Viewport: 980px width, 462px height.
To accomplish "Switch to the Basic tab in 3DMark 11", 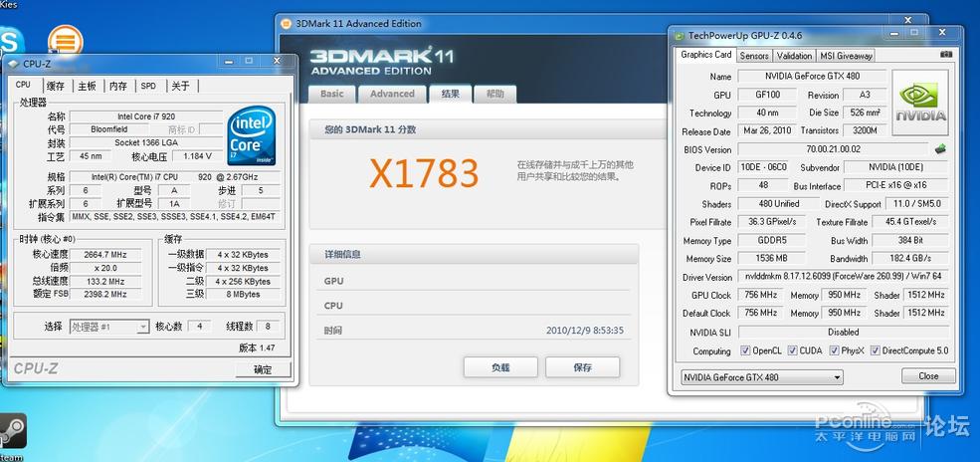I will tap(332, 94).
